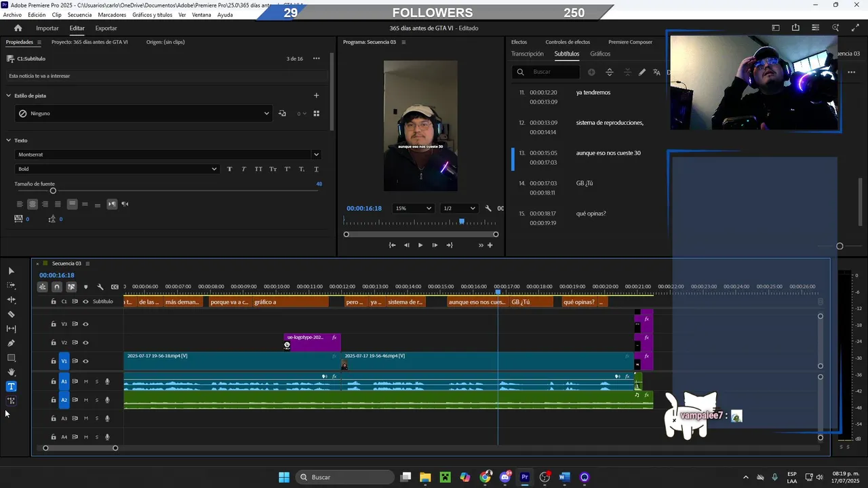
Task: Toggle center align text button
Action: tap(32, 204)
